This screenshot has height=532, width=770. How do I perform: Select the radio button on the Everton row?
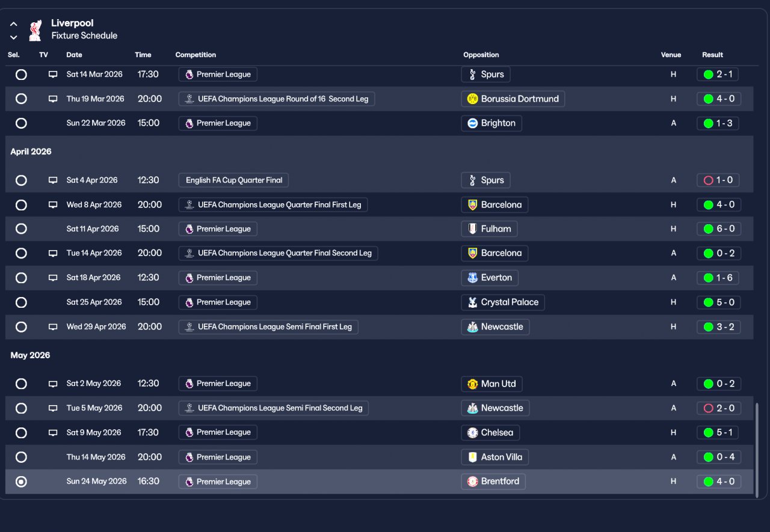click(21, 278)
